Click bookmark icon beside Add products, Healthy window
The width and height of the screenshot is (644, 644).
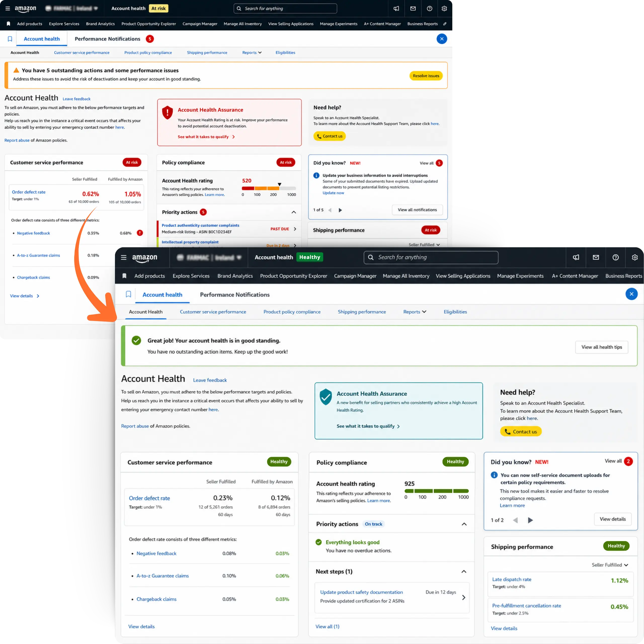[124, 276]
